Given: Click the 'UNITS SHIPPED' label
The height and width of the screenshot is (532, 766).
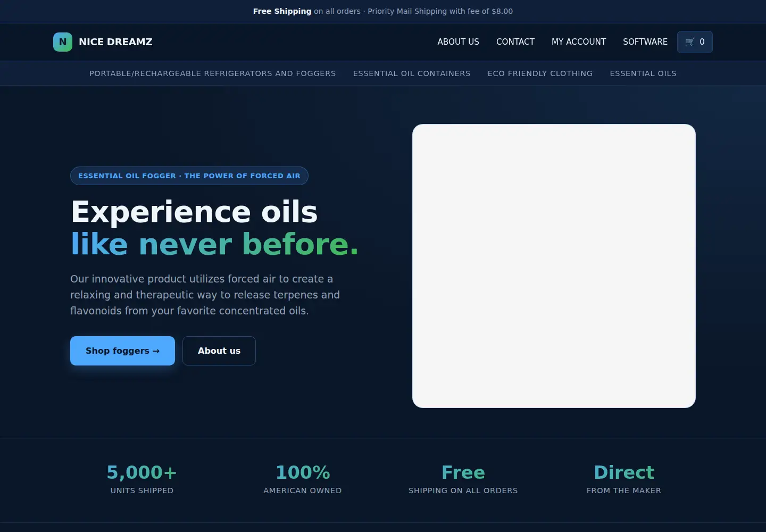Looking at the screenshot, I should point(142,491).
